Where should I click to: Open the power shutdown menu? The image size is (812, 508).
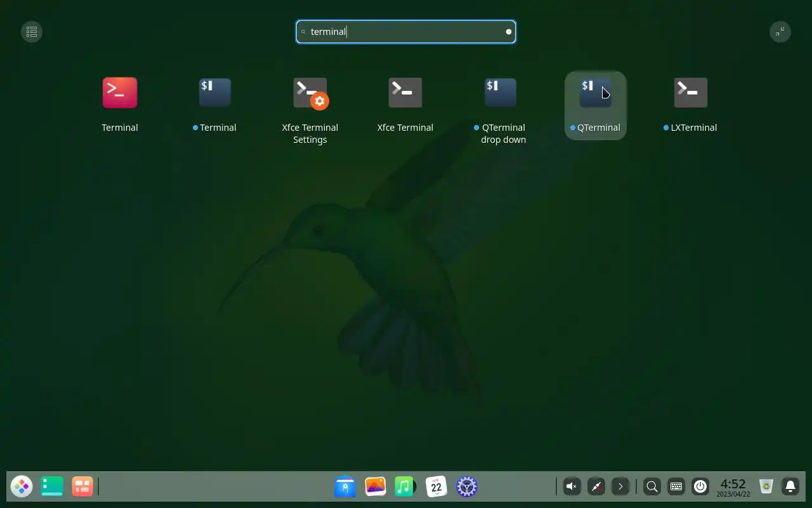click(x=700, y=487)
